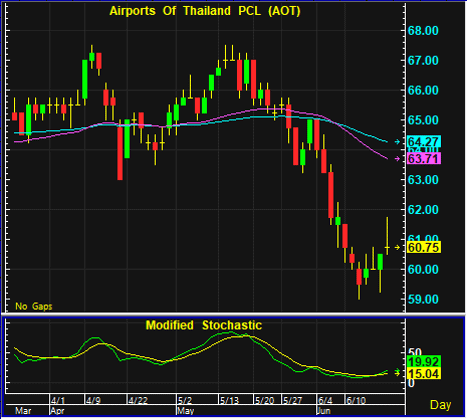Click the Apr month label

[x=57, y=411]
